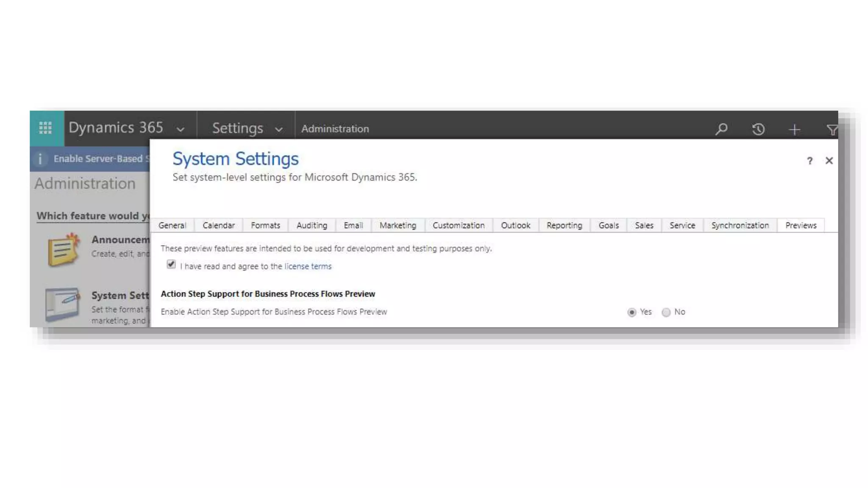Open the advanced find funnel icon

coord(832,130)
